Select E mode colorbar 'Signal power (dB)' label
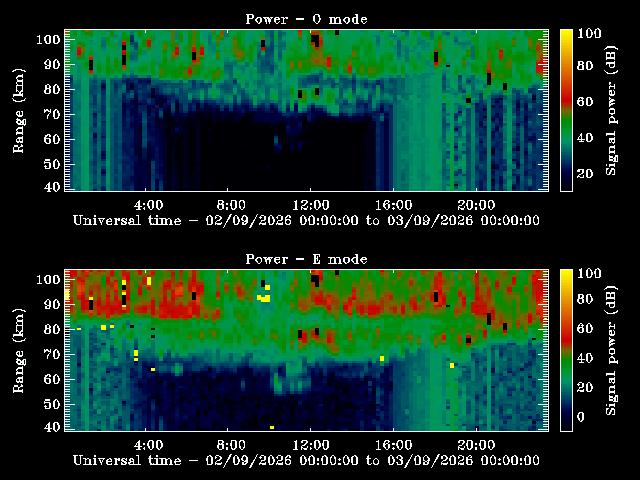 click(611, 351)
